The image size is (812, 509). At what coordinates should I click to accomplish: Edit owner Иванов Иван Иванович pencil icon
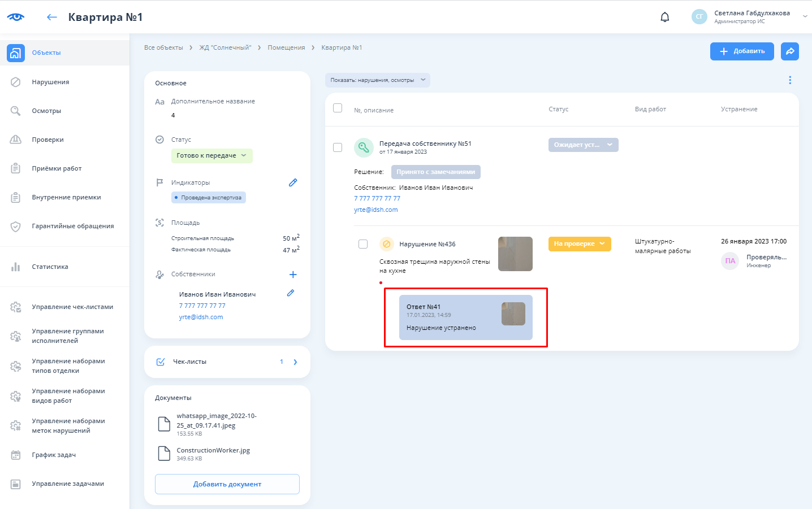[x=291, y=293]
